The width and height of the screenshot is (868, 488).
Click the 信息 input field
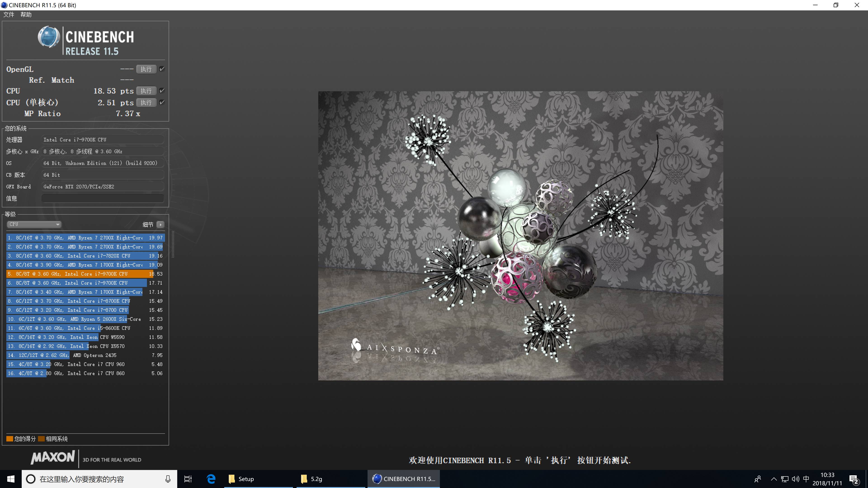tap(103, 198)
